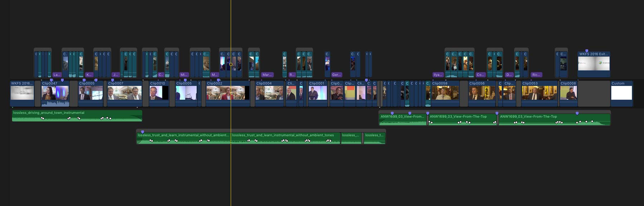644x206 pixels.
Task: Select the short 'lossless_t...' audio clip
Action: click(374, 138)
